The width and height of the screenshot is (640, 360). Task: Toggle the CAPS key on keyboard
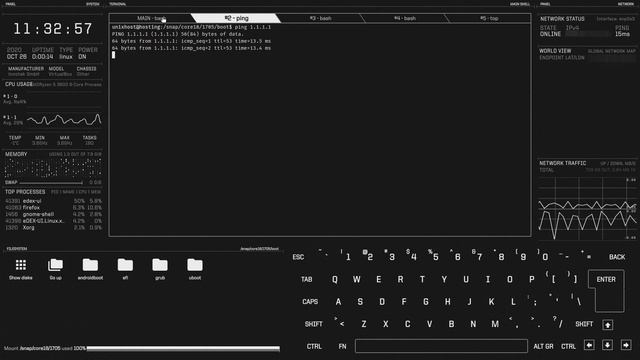pos(310,302)
